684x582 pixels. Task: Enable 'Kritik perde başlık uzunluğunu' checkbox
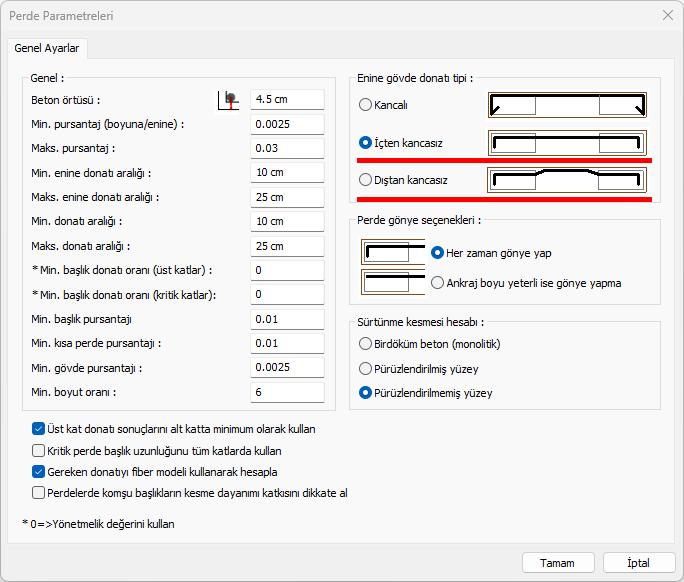(x=39, y=451)
